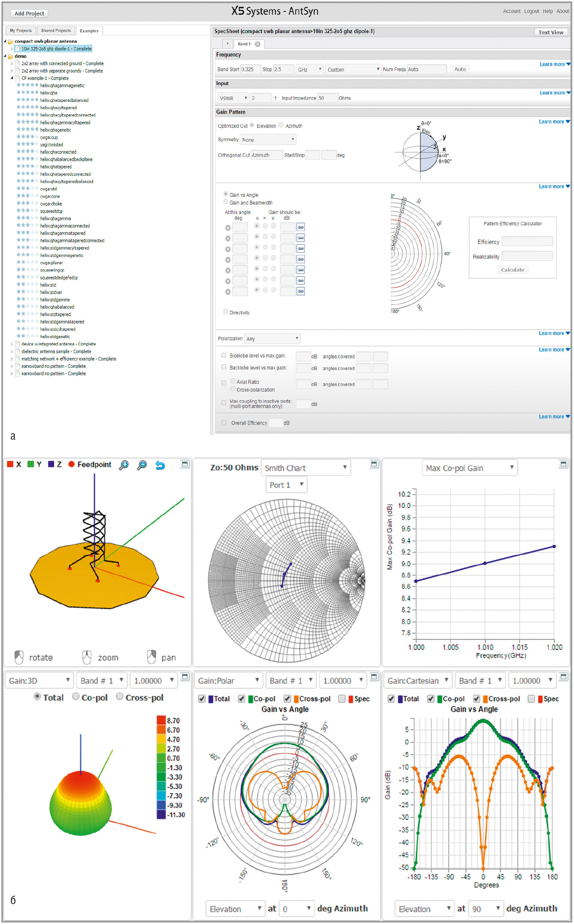Expand the Gain:3D plot type dropdown

pos(39,681)
